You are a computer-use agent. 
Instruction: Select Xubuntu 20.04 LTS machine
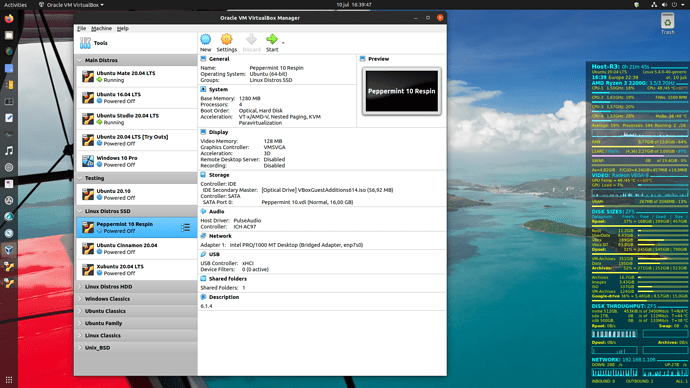tap(136, 270)
